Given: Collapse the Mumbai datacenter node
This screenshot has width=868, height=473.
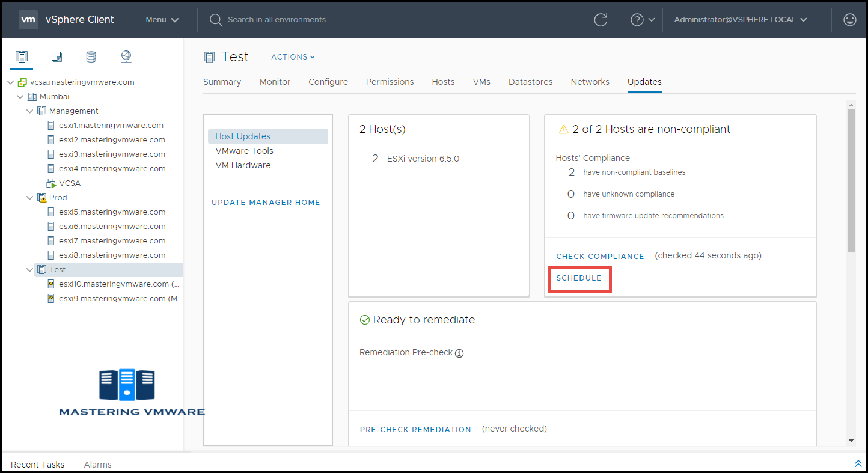Looking at the screenshot, I should click(x=20, y=97).
